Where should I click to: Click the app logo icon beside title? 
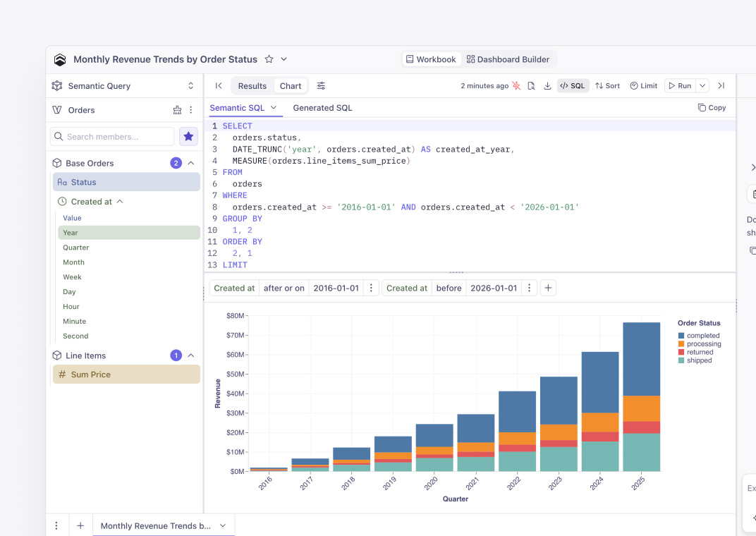(60, 59)
